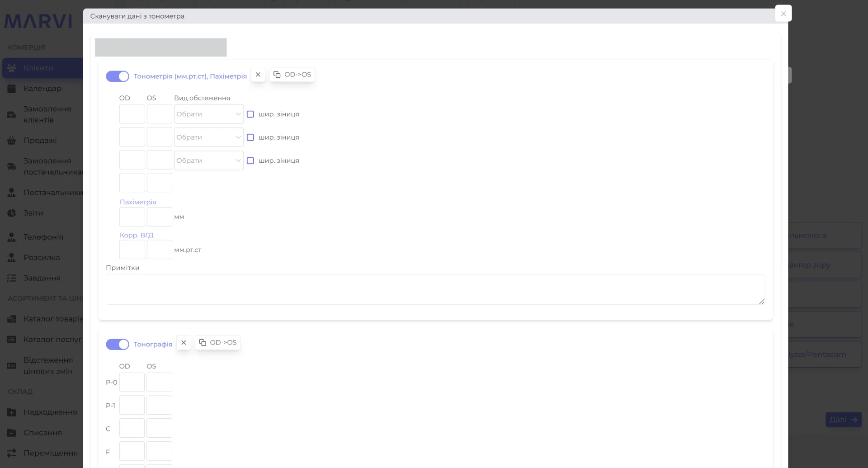Clear the Тонометрія section with X button
This screenshot has width=868, height=468.
pyautogui.click(x=258, y=75)
